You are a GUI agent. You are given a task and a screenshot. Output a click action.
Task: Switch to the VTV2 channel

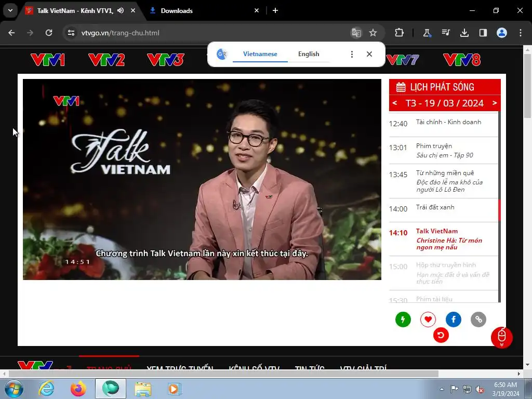click(x=106, y=60)
